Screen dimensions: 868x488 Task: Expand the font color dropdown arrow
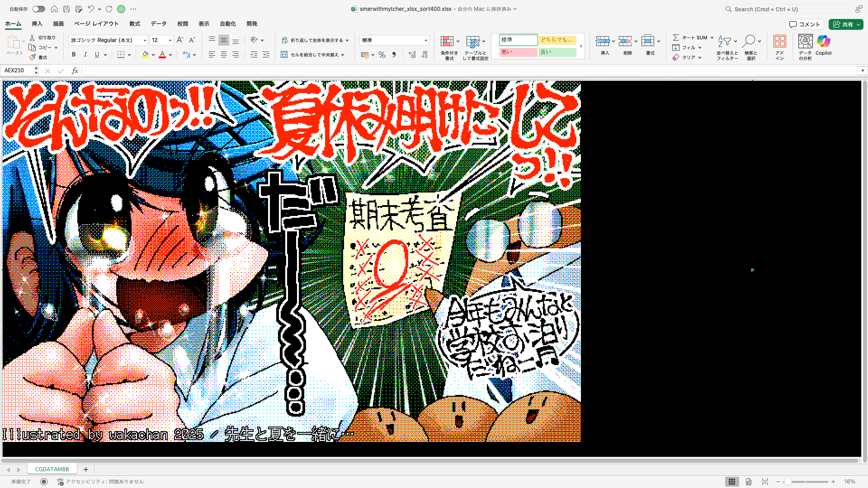click(x=170, y=55)
